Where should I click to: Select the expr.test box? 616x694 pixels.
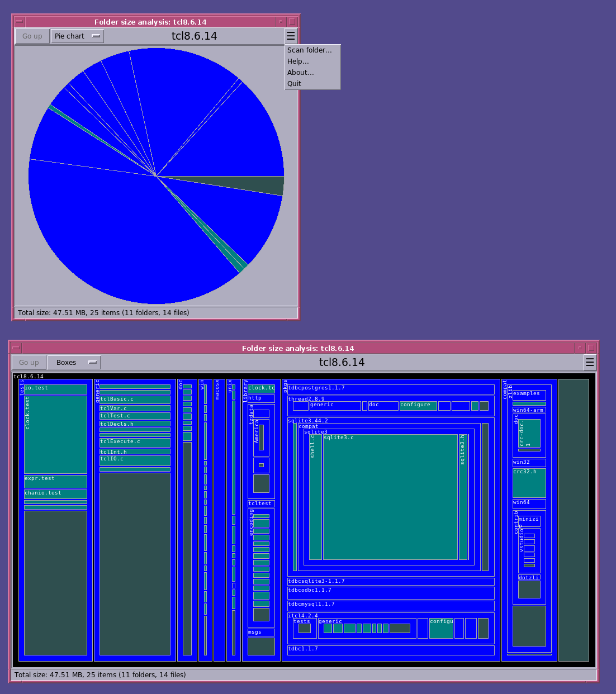coord(55,482)
